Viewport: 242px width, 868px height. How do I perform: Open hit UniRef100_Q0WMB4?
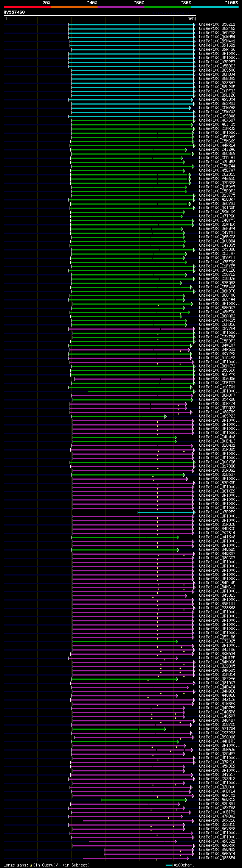pyautogui.click(x=217, y=37)
